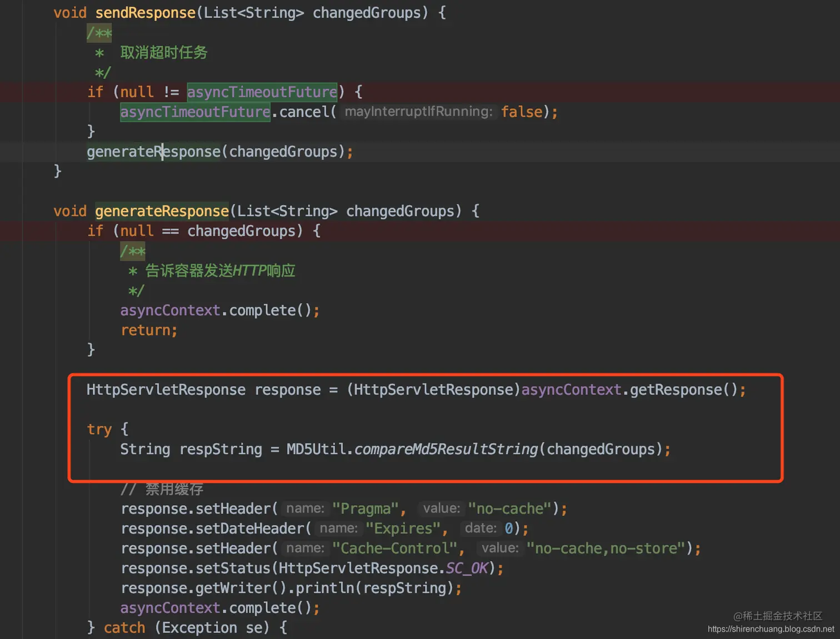Click the respString variable declaration
840x639 pixels.
point(221,450)
